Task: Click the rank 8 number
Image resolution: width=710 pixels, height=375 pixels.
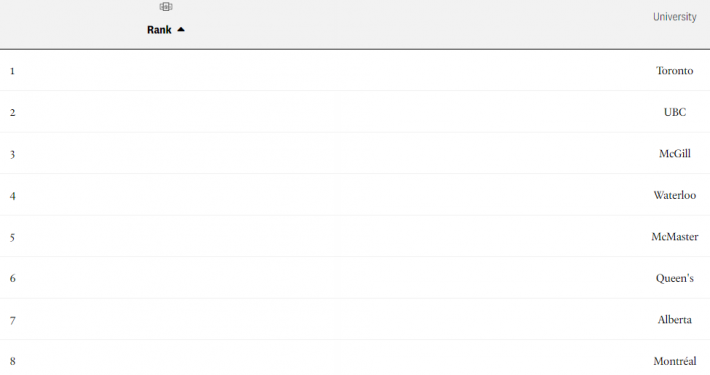Action: [x=12, y=361]
